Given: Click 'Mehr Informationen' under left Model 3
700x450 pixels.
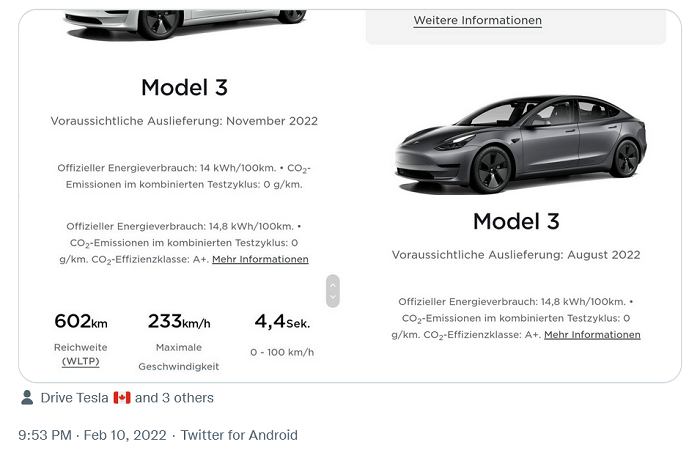Looking at the screenshot, I should coord(260,259).
